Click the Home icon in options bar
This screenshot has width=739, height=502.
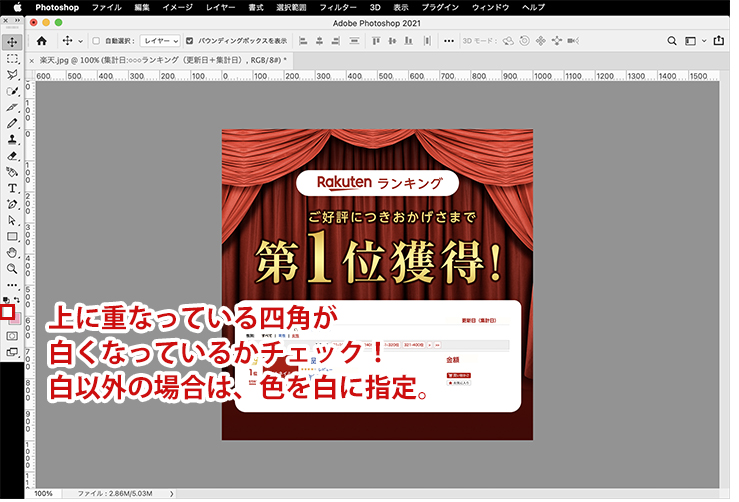(42, 41)
